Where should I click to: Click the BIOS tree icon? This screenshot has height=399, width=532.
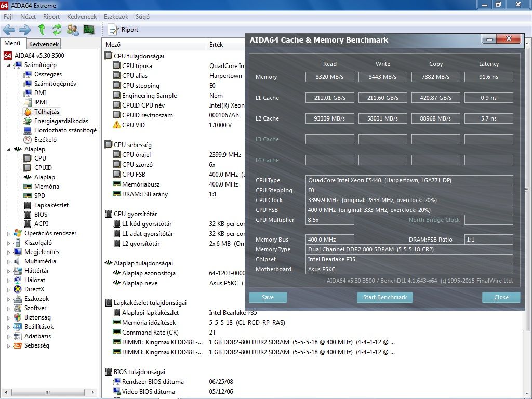pyautogui.click(x=28, y=215)
